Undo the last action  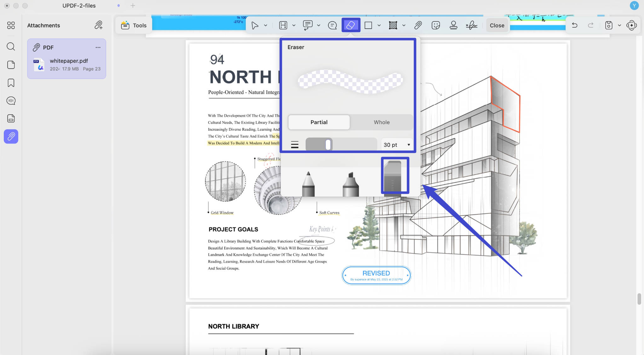coord(575,25)
